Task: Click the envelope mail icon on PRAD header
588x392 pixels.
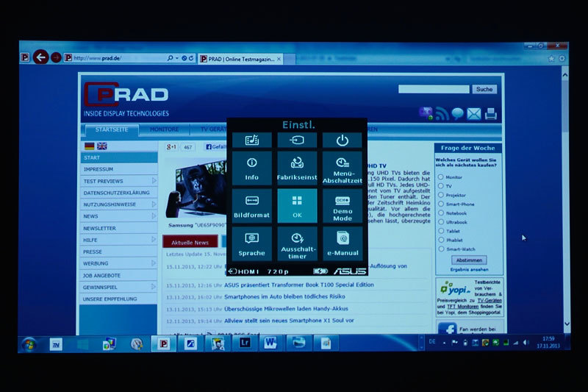Action: tap(473, 114)
